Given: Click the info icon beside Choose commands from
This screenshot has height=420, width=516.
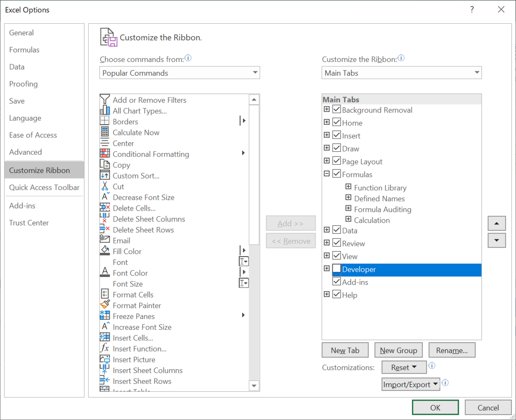Looking at the screenshot, I should tap(188, 58).
